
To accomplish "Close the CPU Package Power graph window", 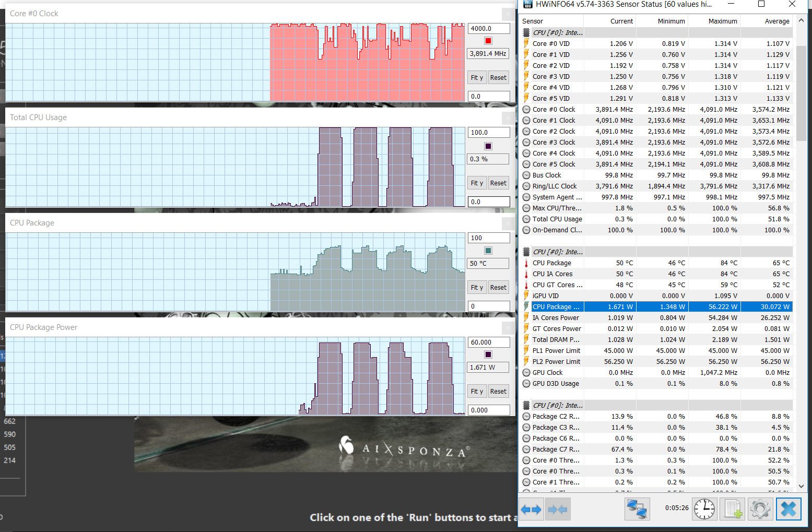I will pos(508,327).
